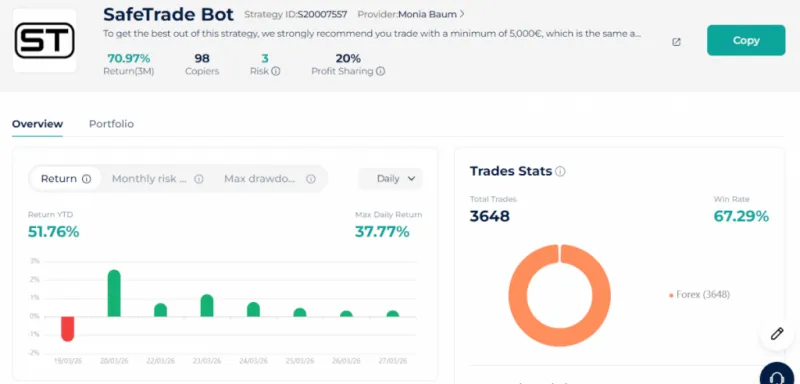The height and width of the screenshot is (384, 800).
Task: Click the green bar for 25/03/26
Action: (x=300, y=312)
